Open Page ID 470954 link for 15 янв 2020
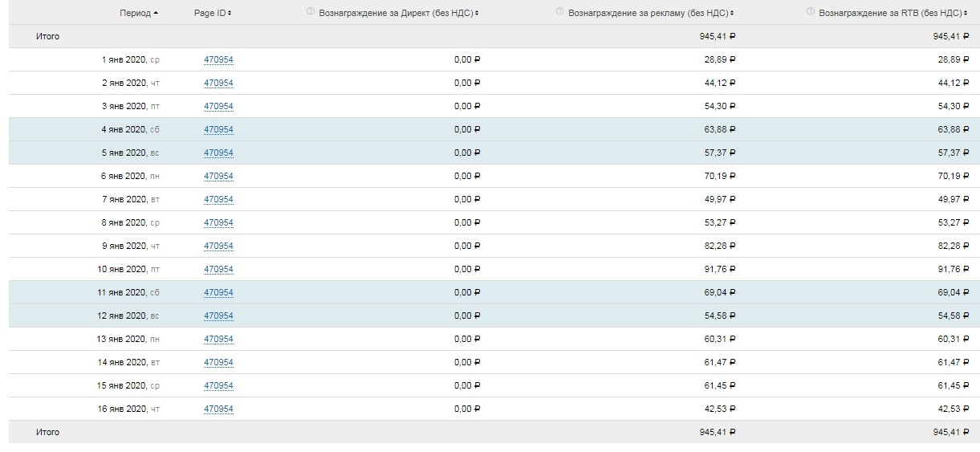 click(x=218, y=386)
